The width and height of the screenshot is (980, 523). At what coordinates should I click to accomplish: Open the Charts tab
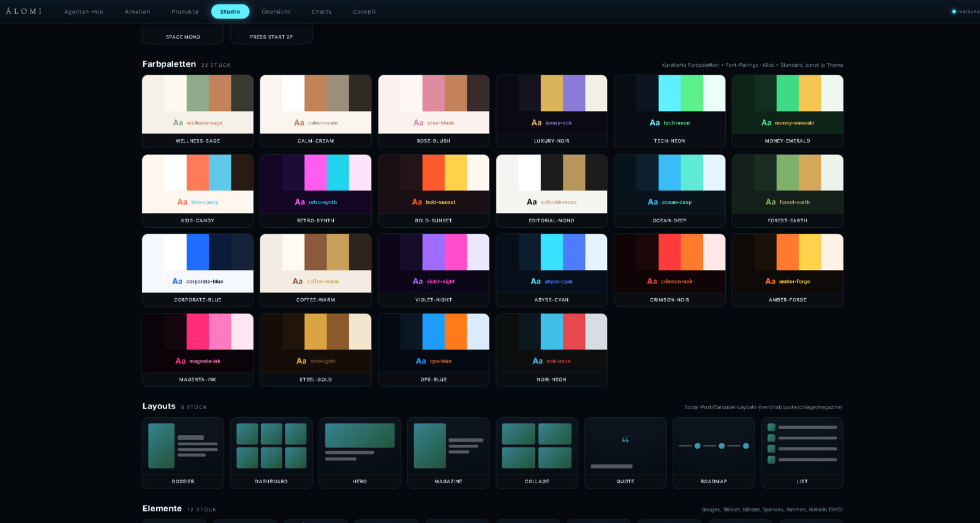pyautogui.click(x=322, y=12)
